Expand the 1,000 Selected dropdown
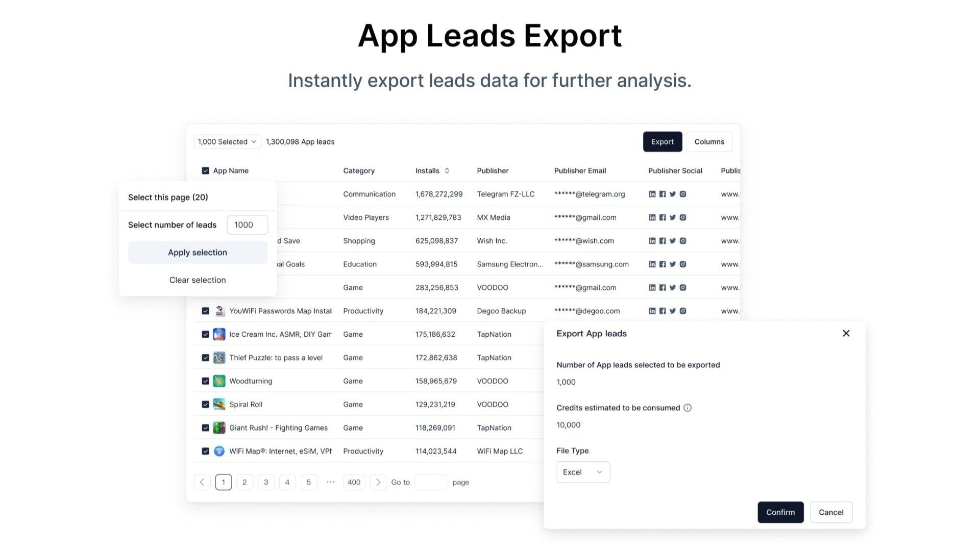This screenshot has width=980, height=551. pyautogui.click(x=227, y=141)
